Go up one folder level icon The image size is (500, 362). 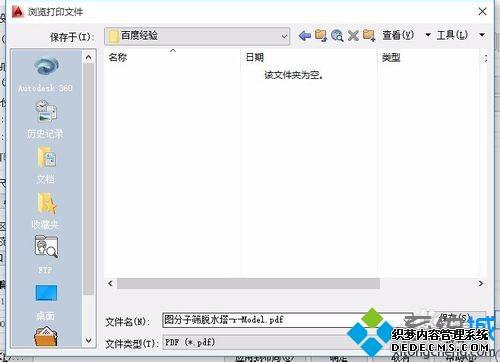tap(321, 35)
